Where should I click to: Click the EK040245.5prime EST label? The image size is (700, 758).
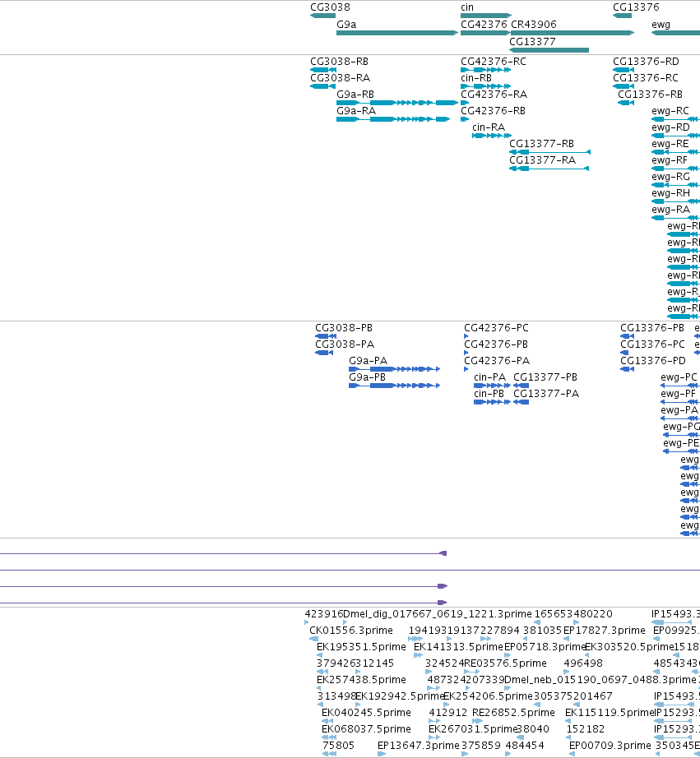pos(366,713)
